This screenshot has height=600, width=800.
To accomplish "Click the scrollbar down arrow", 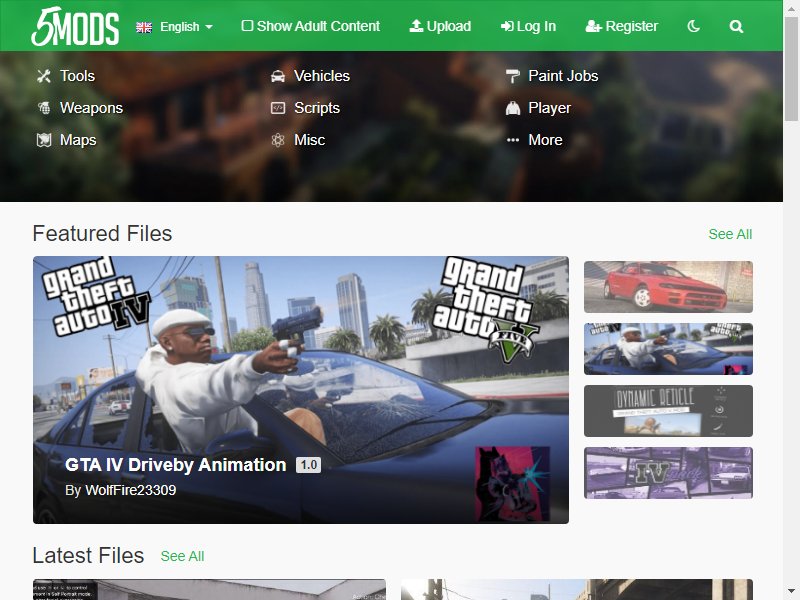I will coord(791,592).
